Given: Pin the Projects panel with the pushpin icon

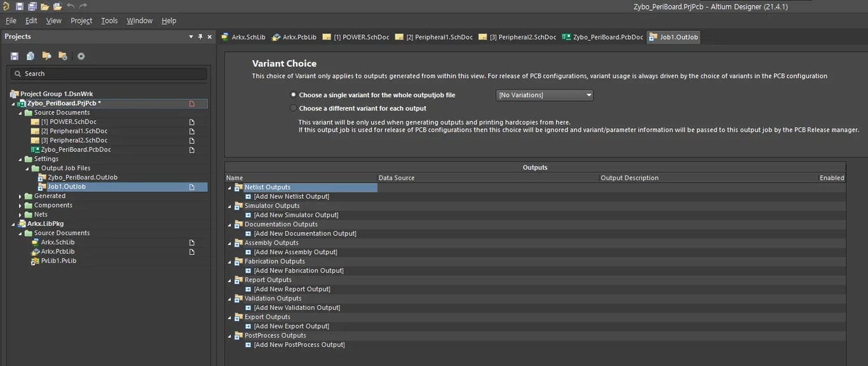Looking at the screenshot, I should coord(200,37).
